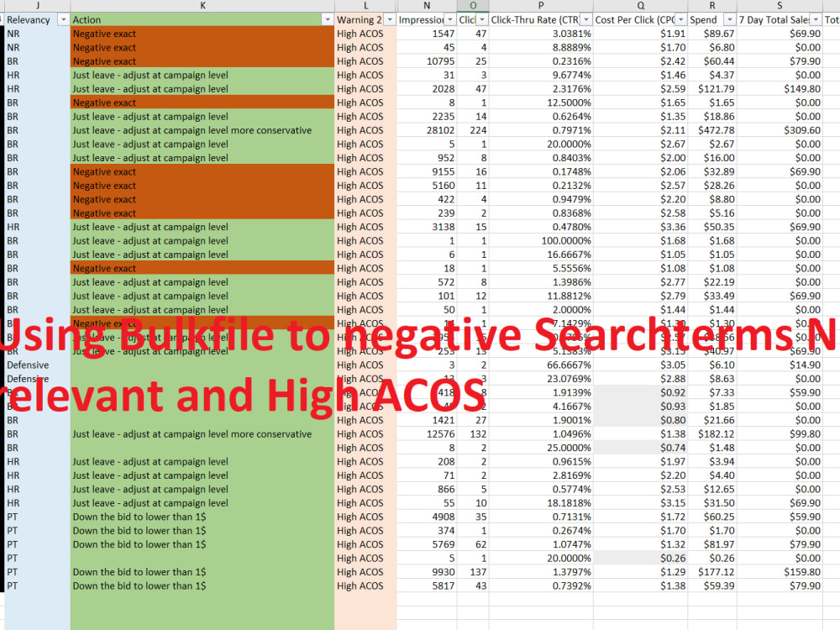Screen dimensions: 840x630
Task: Click the clicks cell showing 137
Action: pyautogui.click(x=473, y=572)
